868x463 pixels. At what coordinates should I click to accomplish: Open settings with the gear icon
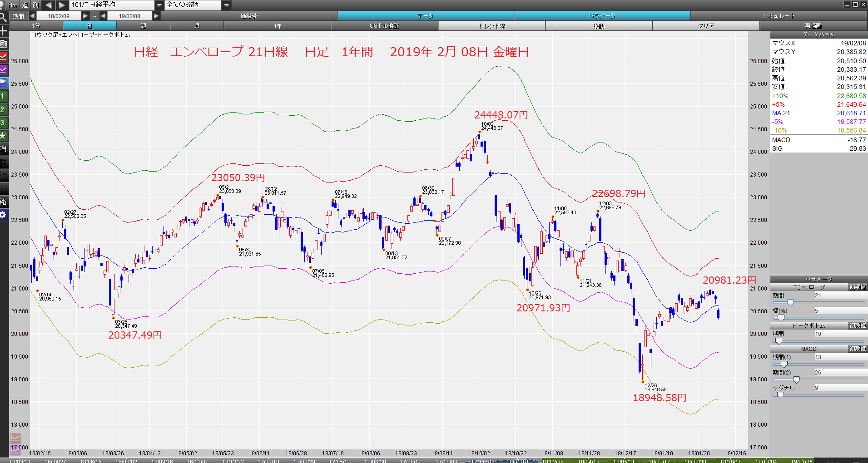point(4,215)
